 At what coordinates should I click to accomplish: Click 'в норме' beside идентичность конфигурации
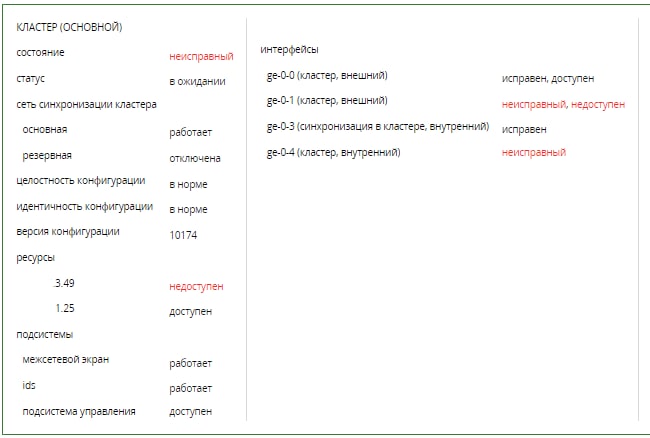pos(188,210)
